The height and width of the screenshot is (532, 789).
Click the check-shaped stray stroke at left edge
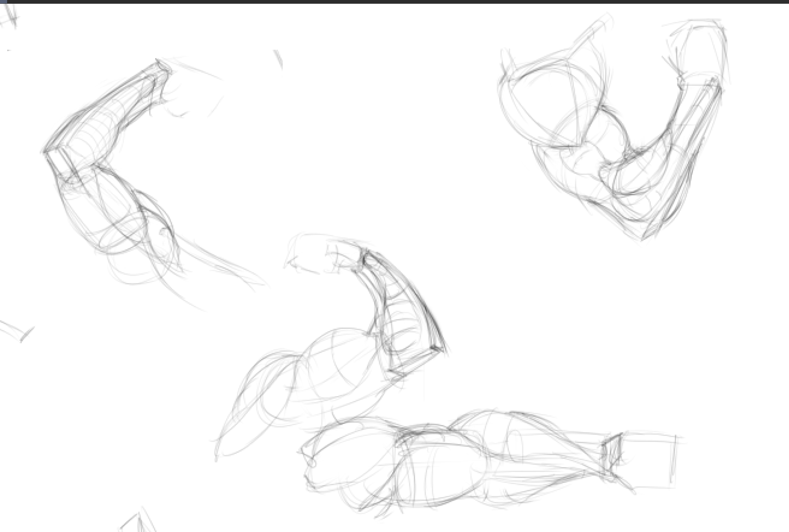(x=17, y=331)
